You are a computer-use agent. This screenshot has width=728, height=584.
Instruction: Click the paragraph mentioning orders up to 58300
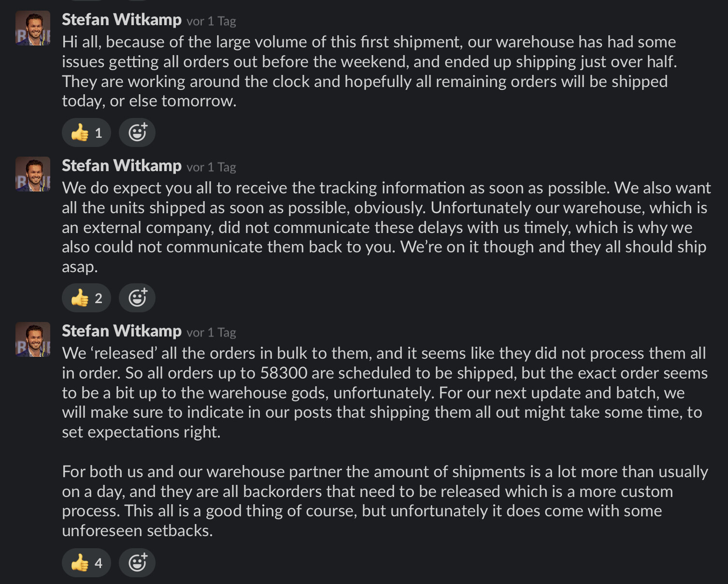(x=385, y=393)
